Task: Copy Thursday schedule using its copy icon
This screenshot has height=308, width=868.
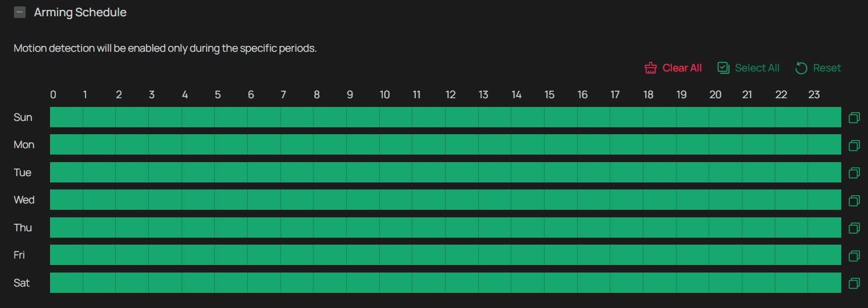Action: click(854, 228)
